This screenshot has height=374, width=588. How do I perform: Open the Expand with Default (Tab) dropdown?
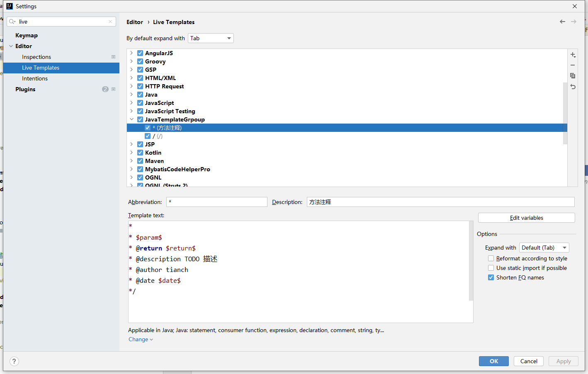coord(544,248)
